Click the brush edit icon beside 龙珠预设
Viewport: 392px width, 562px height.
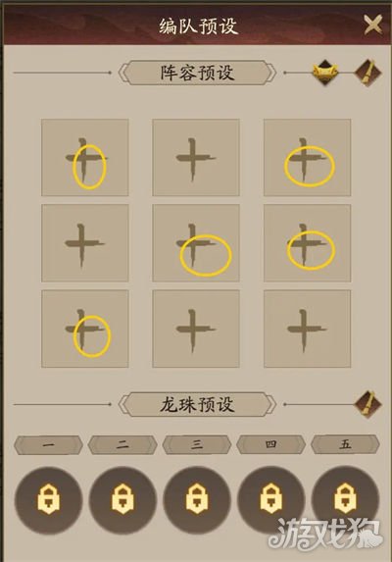coord(368,404)
